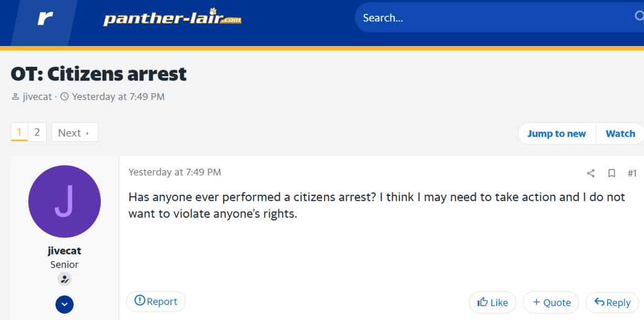Image resolution: width=644 pixels, height=320 pixels.
Task: Add post to multi-quote with Quote button
Action: [551, 302]
